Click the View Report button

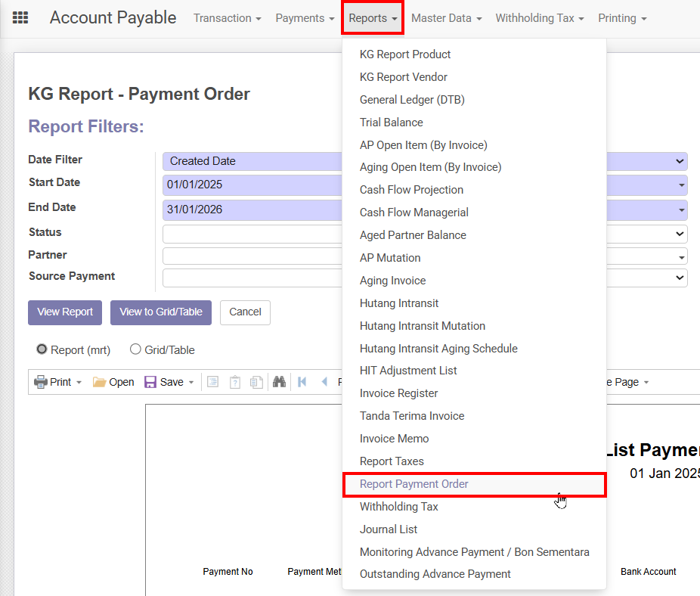tap(65, 312)
